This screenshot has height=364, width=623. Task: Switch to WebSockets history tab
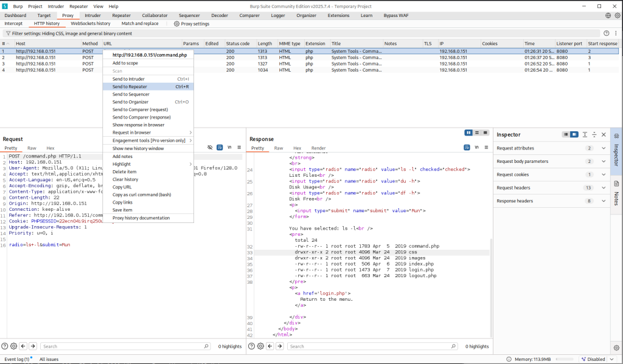pyautogui.click(x=91, y=24)
